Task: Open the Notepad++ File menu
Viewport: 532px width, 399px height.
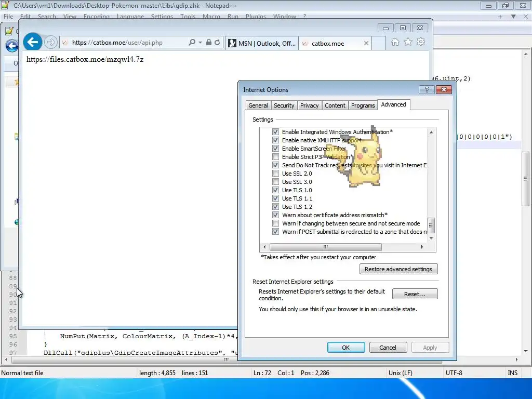Action: (x=8, y=16)
